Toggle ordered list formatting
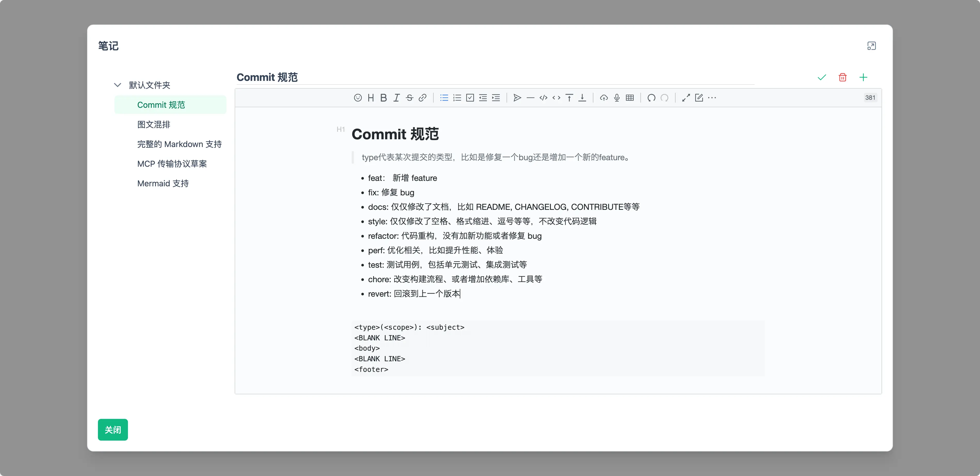980x476 pixels. [457, 98]
